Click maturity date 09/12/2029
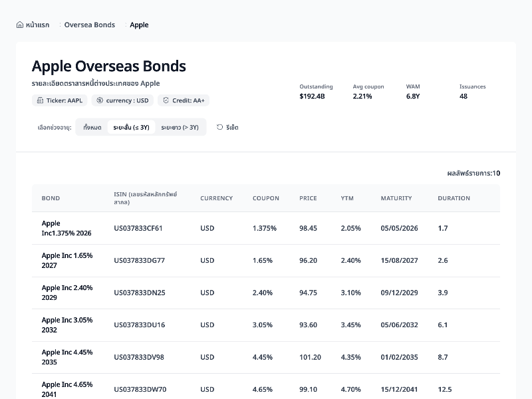Viewport: 532px width, 399px height. [x=400, y=293]
